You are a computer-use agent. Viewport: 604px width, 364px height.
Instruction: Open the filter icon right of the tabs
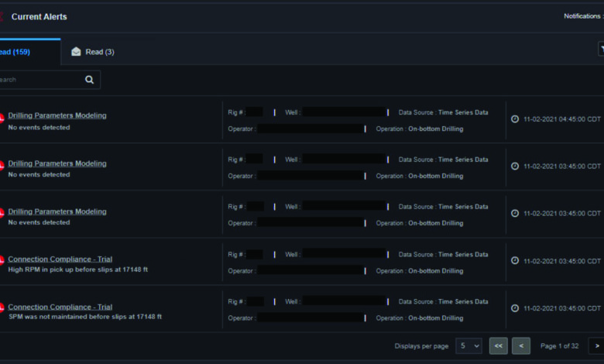pos(601,50)
